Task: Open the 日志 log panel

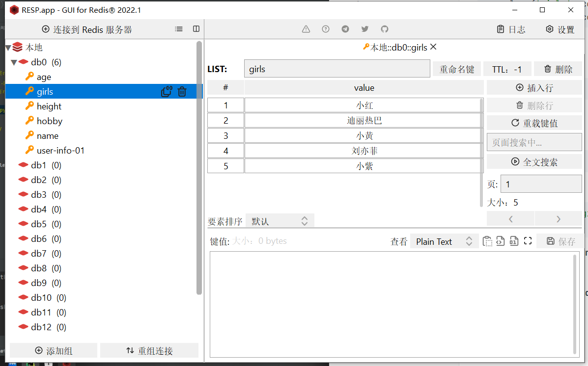Action: point(511,29)
